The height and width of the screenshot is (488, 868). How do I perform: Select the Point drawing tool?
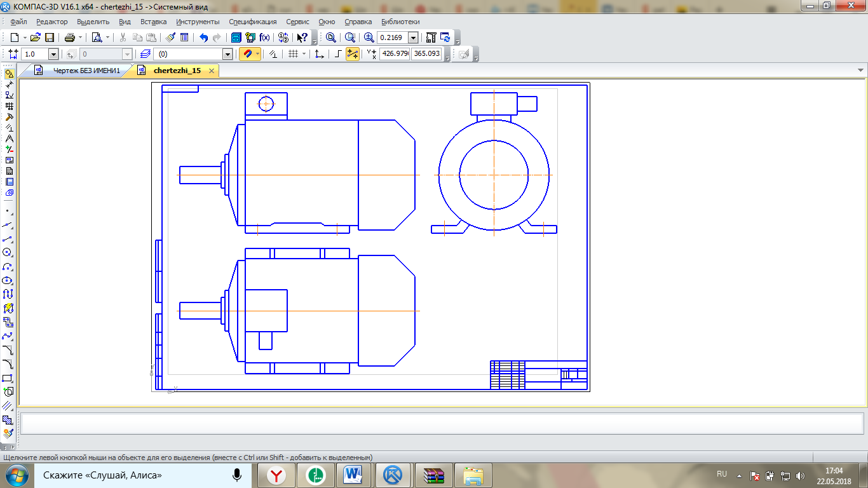point(8,210)
